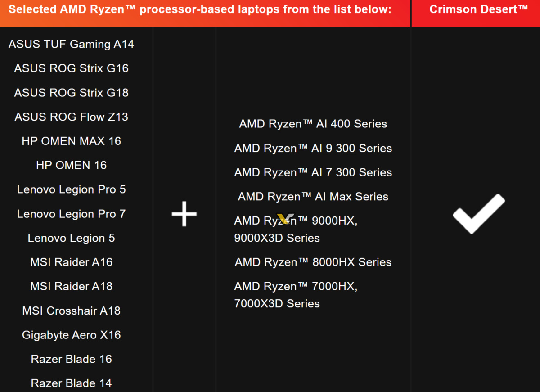The height and width of the screenshot is (392, 540).
Task: Select AMD Ryzen 7000HX, 7000X3D Series
Action: tap(296, 295)
